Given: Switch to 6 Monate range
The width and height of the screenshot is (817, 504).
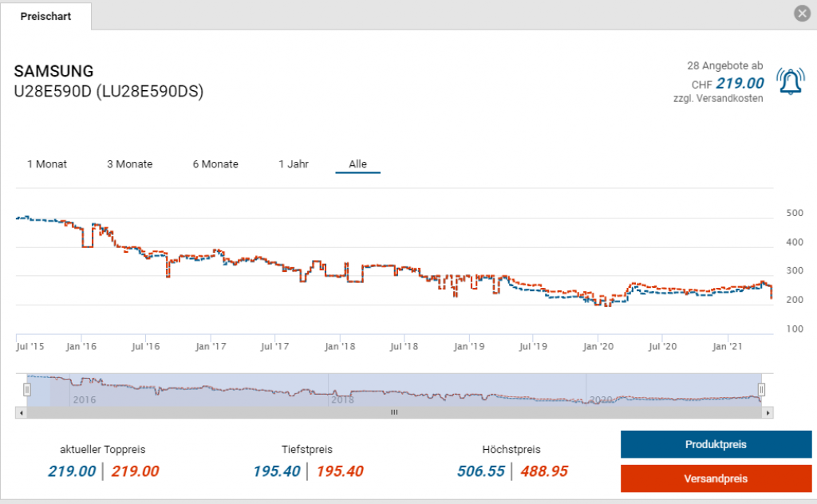Looking at the screenshot, I should click(x=215, y=164).
